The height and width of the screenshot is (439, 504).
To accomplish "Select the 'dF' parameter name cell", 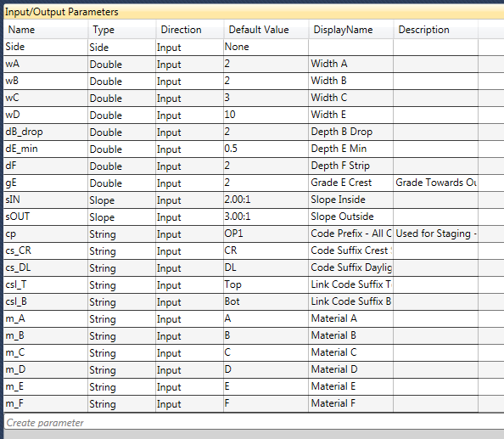I will [46, 166].
